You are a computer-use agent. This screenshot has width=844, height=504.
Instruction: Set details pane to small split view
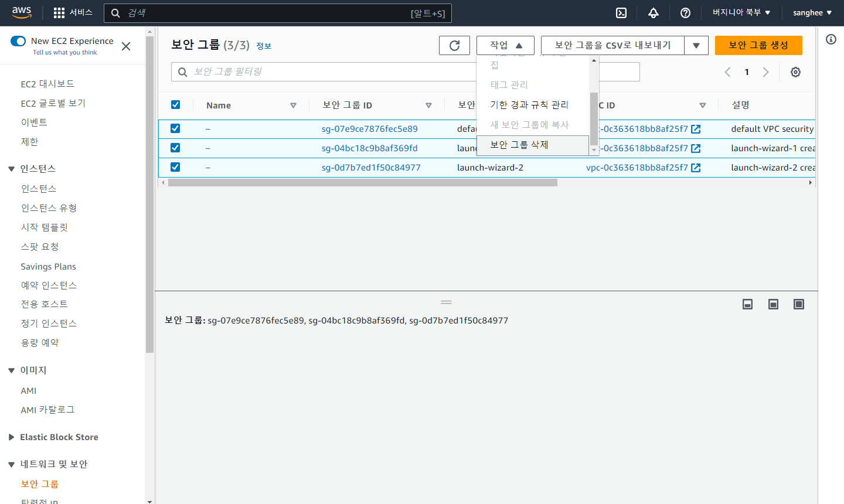[x=747, y=304]
